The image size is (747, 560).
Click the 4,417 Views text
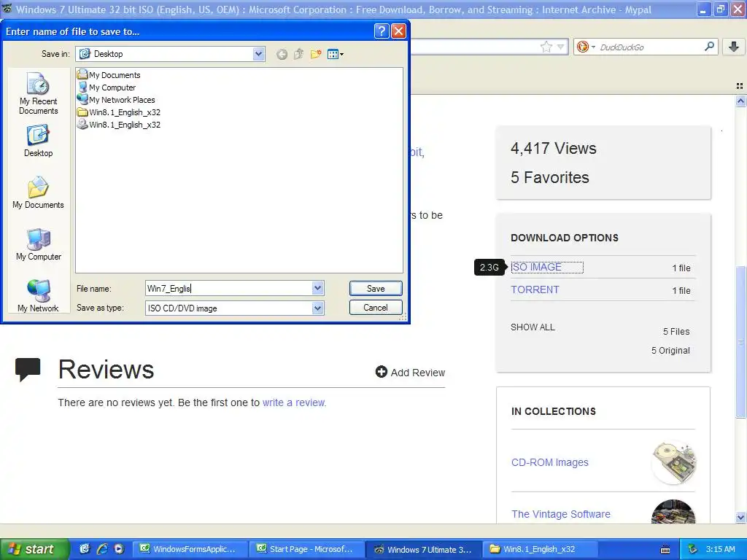pos(553,148)
